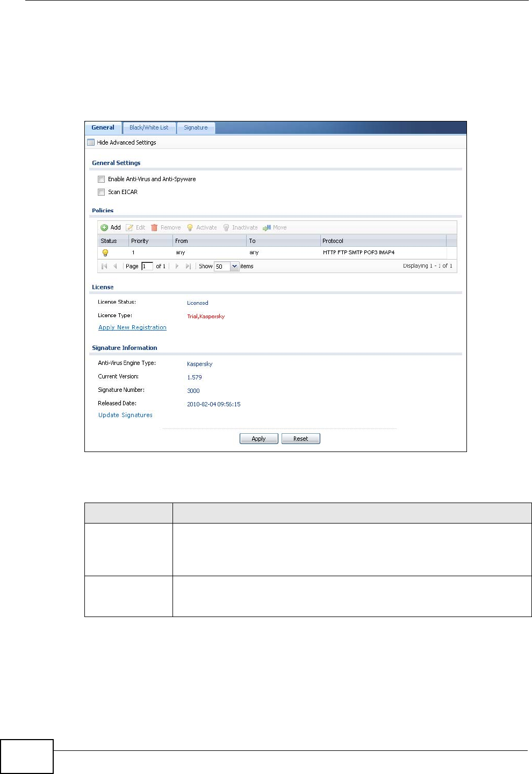Go to last page of policies
Image resolution: width=532 pixels, height=774 pixels.
pos(188,266)
